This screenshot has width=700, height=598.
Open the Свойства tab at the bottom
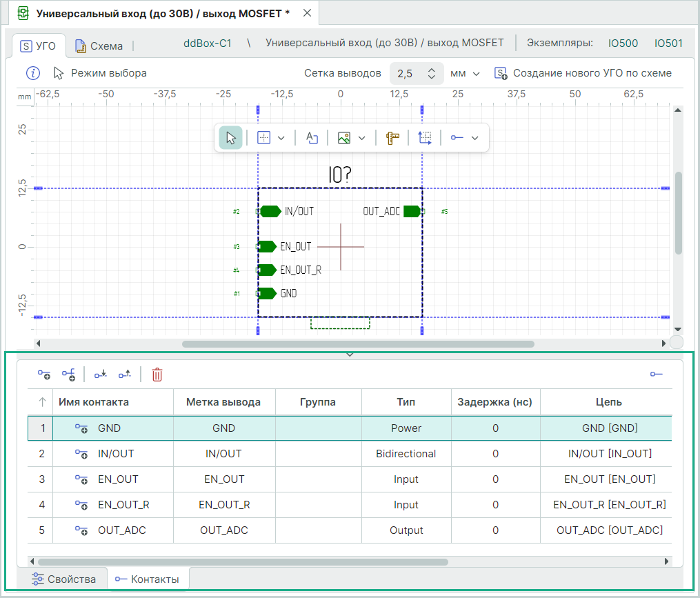pyautogui.click(x=63, y=579)
